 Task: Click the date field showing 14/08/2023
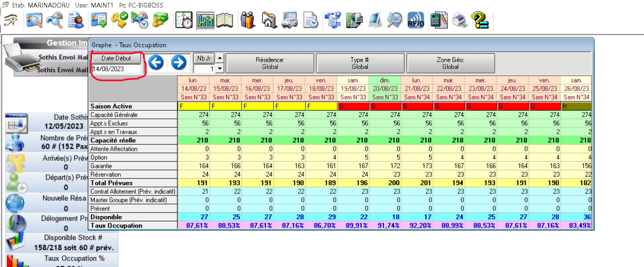116,69
